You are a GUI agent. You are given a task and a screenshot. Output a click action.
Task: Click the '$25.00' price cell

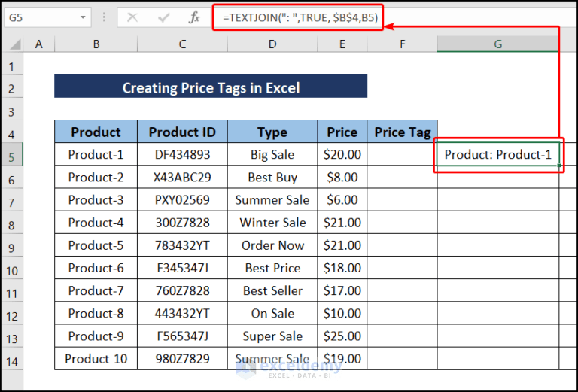click(342, 336)
